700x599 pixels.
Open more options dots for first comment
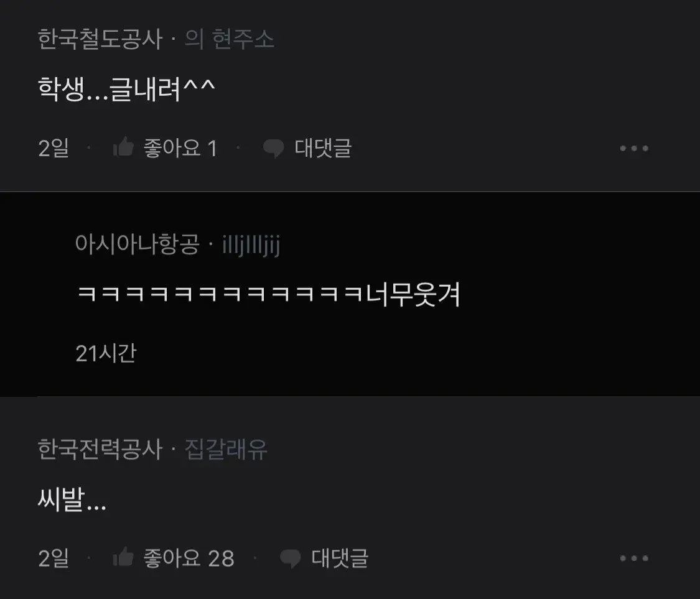tap(634, 148)
